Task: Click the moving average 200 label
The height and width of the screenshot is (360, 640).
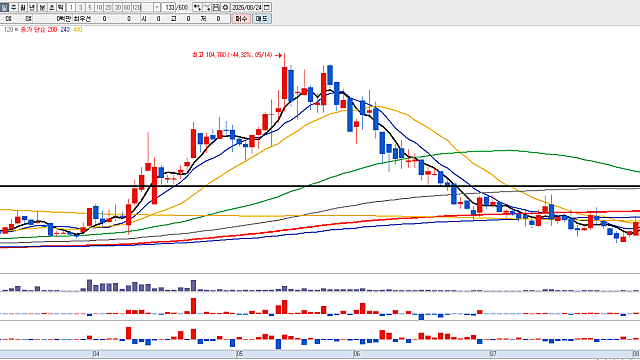Action: point(52,30)
